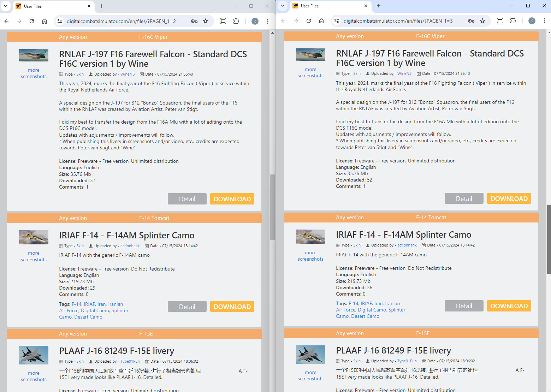
Task: Click F-14 Tomcat header in left window
Action: pyautogui.click(x=154, y=218)
